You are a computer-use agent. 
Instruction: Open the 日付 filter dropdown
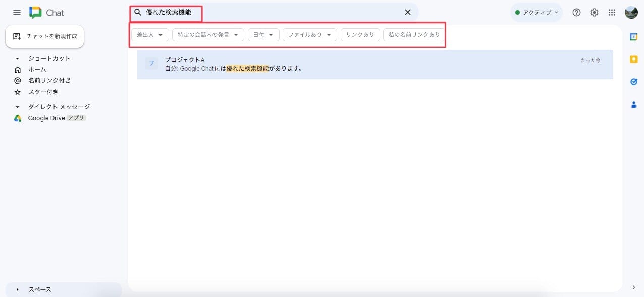point(263,35)
